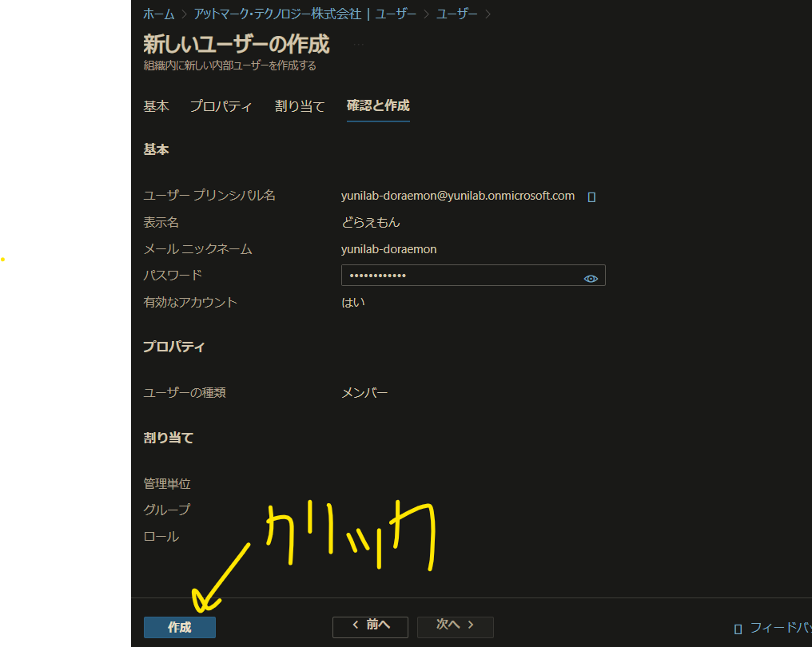Select the 確認と作成 tab
This screenshot has height=647, width=812.
pos(377,105)
